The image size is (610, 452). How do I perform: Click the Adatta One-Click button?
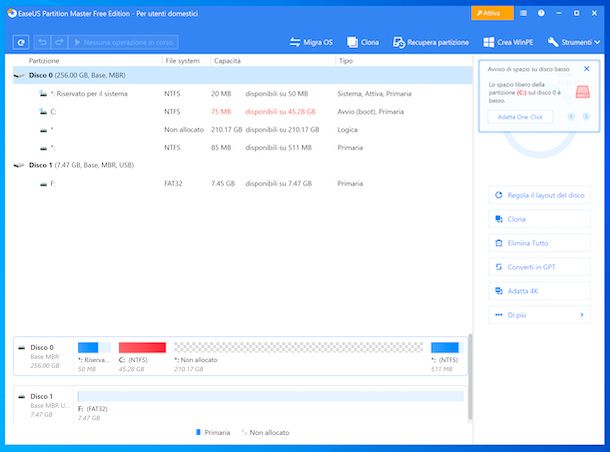(520, 117)
